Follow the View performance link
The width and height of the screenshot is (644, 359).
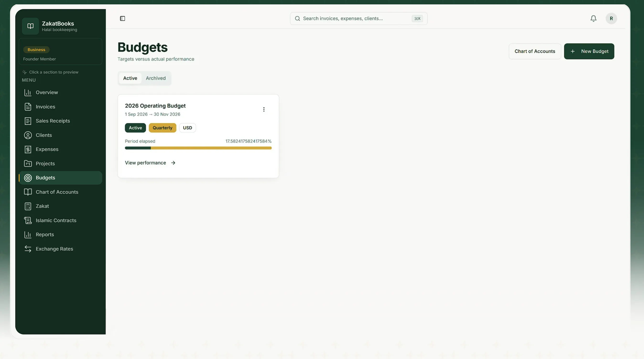[x=150, y=163]
